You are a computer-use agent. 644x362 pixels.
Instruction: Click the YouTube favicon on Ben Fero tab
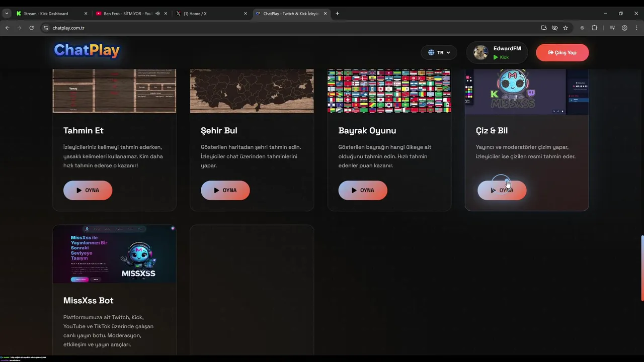coord(99,14)
